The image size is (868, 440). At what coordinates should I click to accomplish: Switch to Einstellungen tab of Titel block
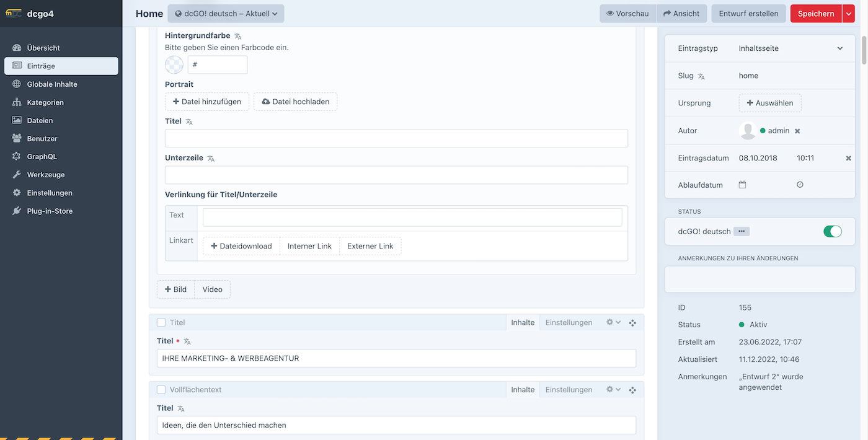tap(569, 322)
